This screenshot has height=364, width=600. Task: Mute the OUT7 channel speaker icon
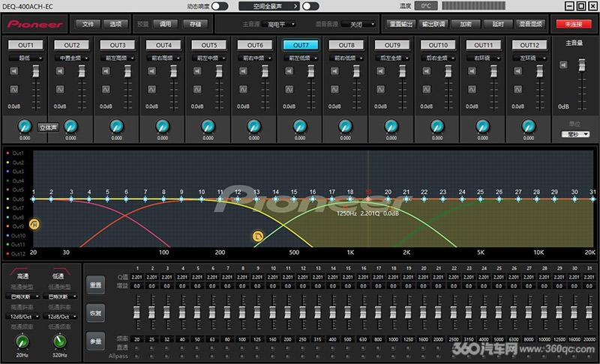pyautogui.click(x=289, y=71)
